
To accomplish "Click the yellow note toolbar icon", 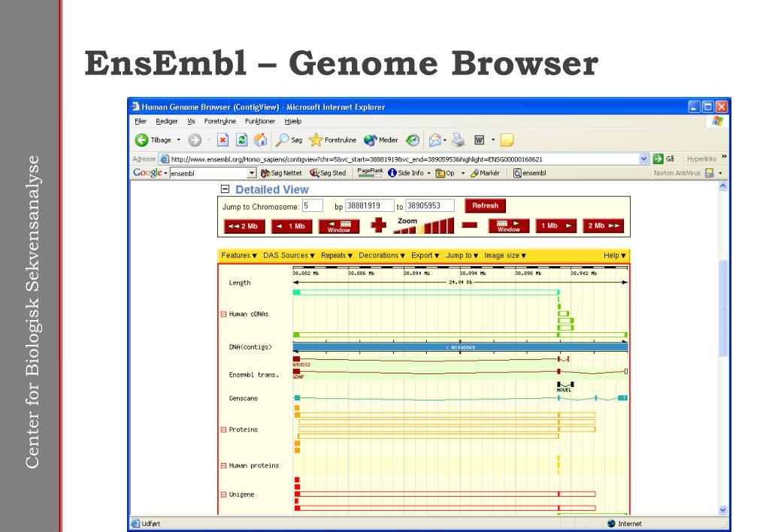I will click(x=507, y=141).
